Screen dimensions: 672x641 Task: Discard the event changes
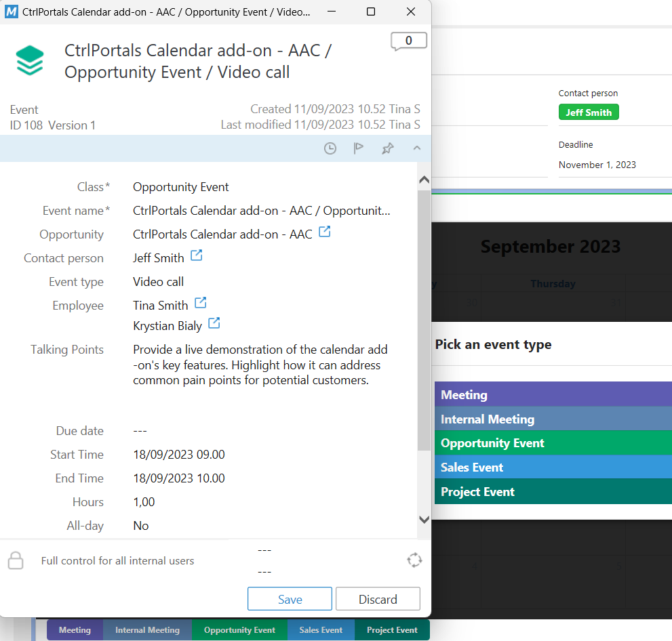(x=378, y=598)
